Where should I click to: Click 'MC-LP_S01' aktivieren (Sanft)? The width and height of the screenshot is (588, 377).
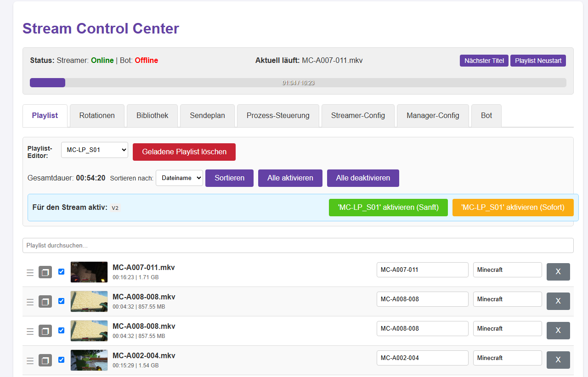[x=388, y=207]
